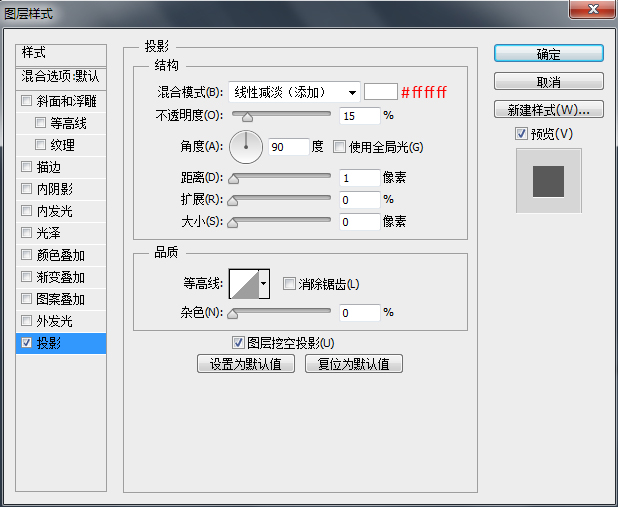This screenshot has width=618, height=507.
Task: Enable the 斜面和浮雕 checkbox
Action: point(26,101)
